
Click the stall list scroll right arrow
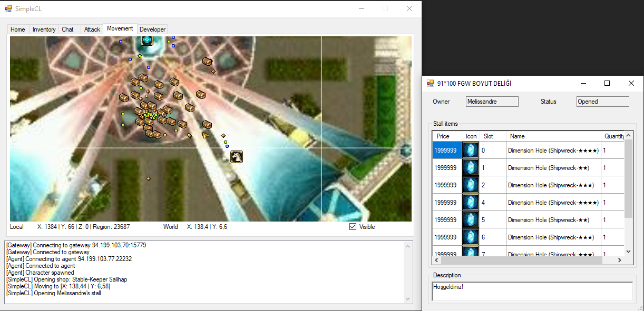(x=620, y=260)
